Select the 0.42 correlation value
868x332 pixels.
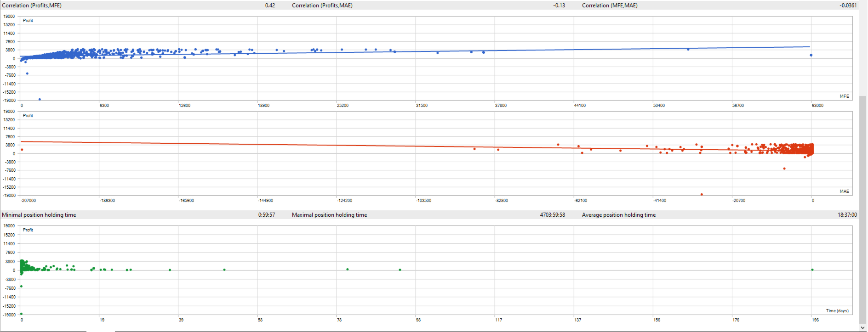[x=270, y=6]
